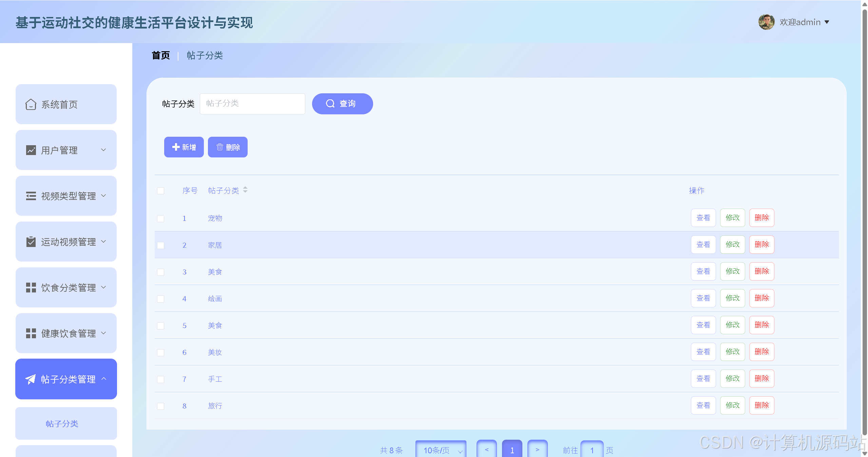Check the box for row 3 美食
The width and height of the screenshot is (868, 457).
tap(161, 272)
